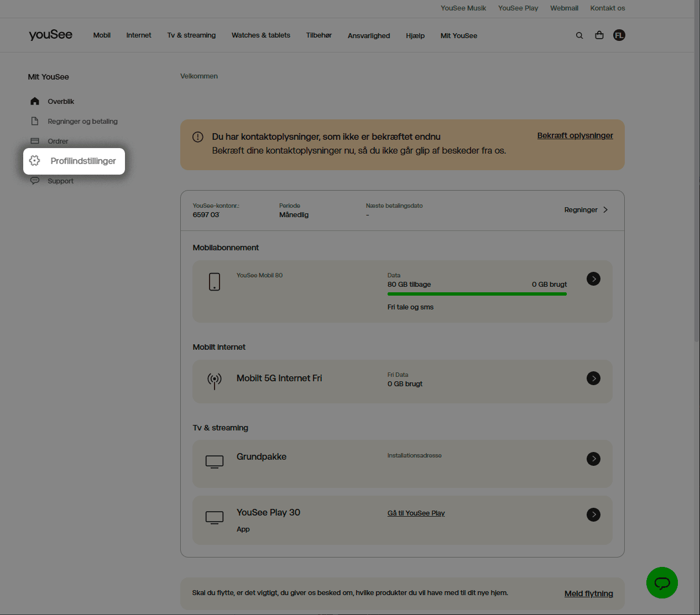Select Watches & tablets menu item
Viewport: 700px width, 615px height.
pos(260,35)
